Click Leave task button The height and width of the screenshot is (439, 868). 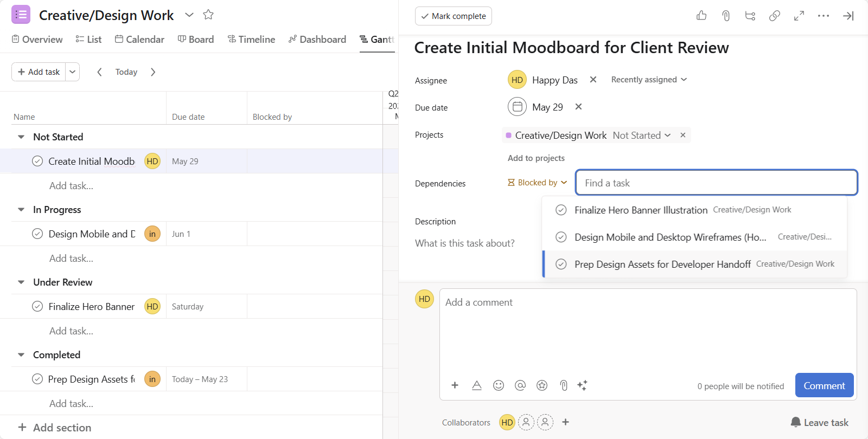pyautogui.click(x=819, y=422)
